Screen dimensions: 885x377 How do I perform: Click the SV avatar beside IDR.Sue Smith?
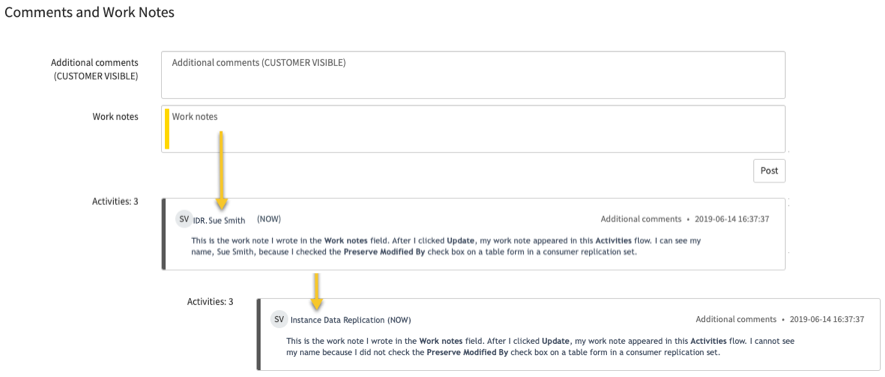click(x=183, y=219)
